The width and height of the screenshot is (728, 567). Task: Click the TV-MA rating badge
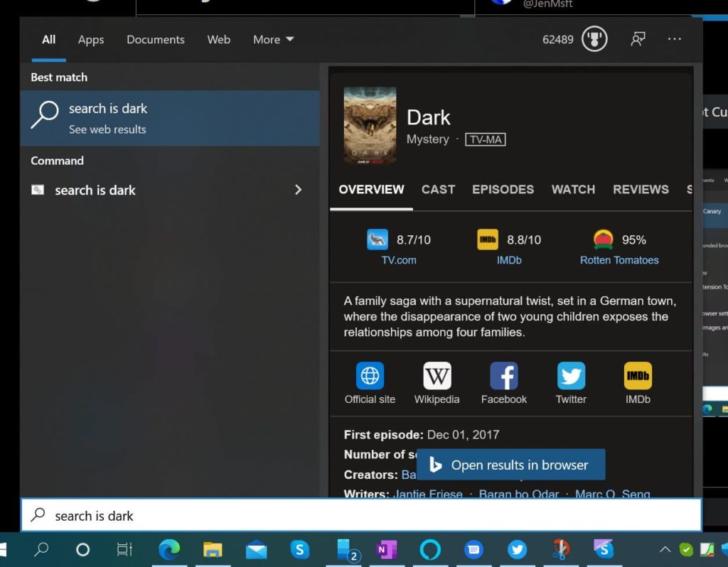485,140
